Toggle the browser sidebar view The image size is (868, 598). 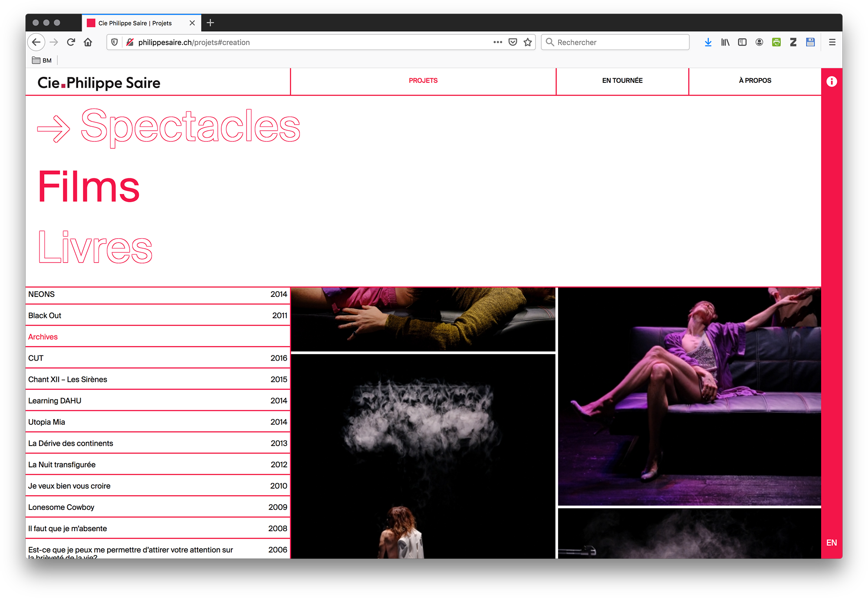click(x=742, y=42)
